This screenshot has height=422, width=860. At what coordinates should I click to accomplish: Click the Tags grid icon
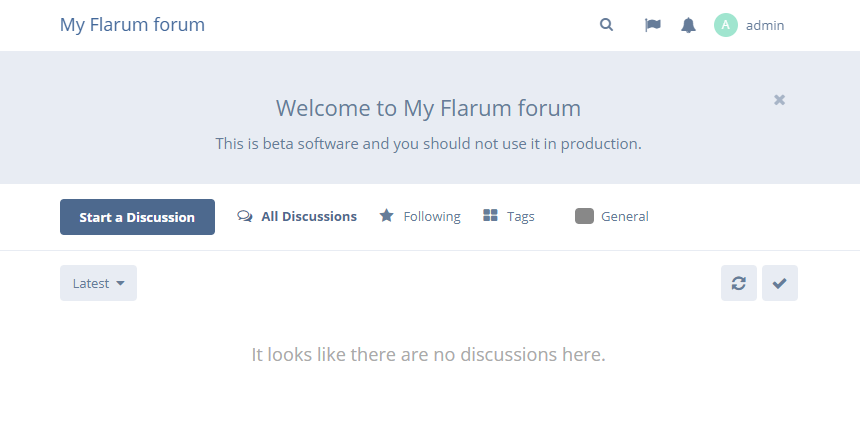[x=490, y=216]
